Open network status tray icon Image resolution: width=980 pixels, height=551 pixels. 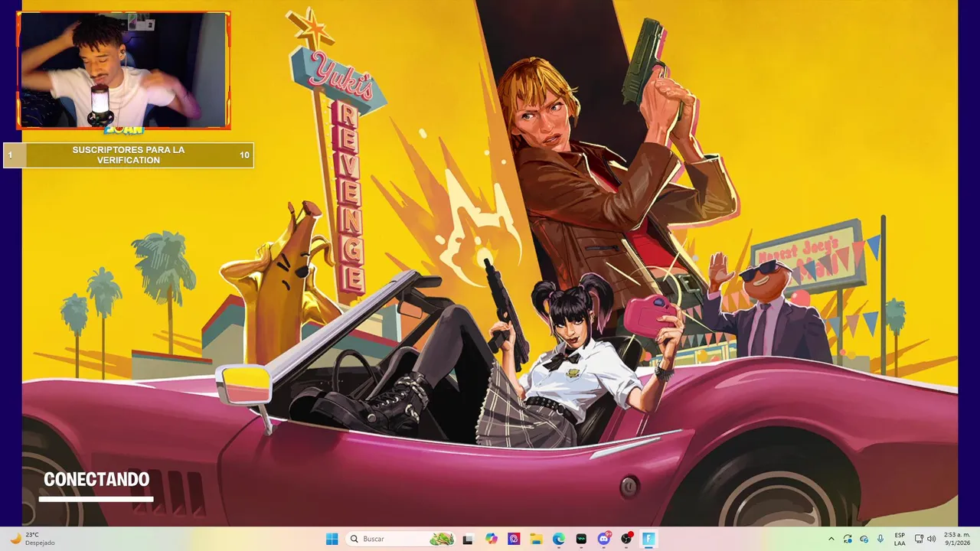pos(919,539)
